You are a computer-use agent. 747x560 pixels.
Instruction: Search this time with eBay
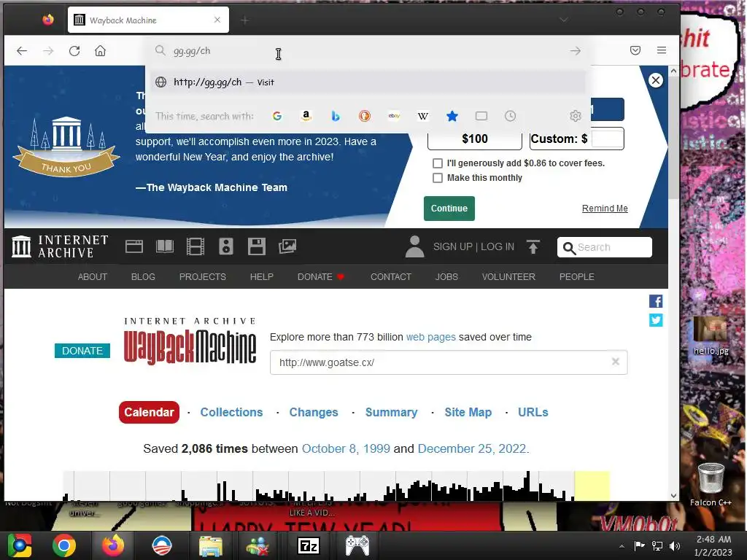click(x=393, y=116)
